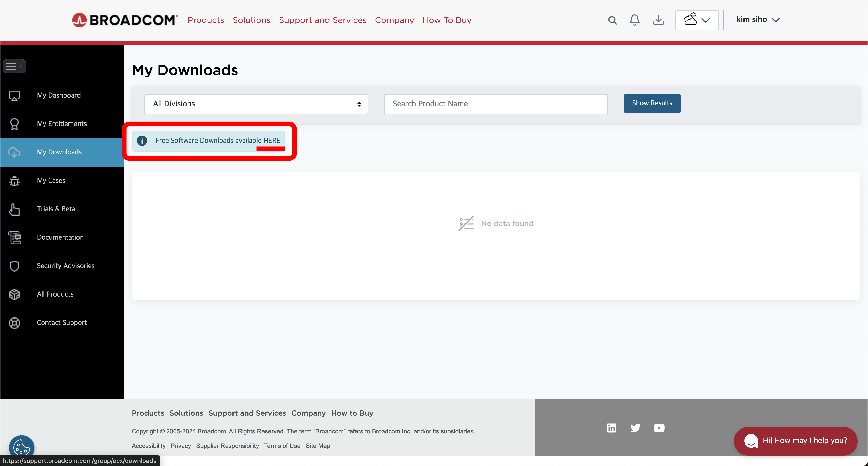
Task: Open Supplier Responsibility footer link
Action: (227, 446)
